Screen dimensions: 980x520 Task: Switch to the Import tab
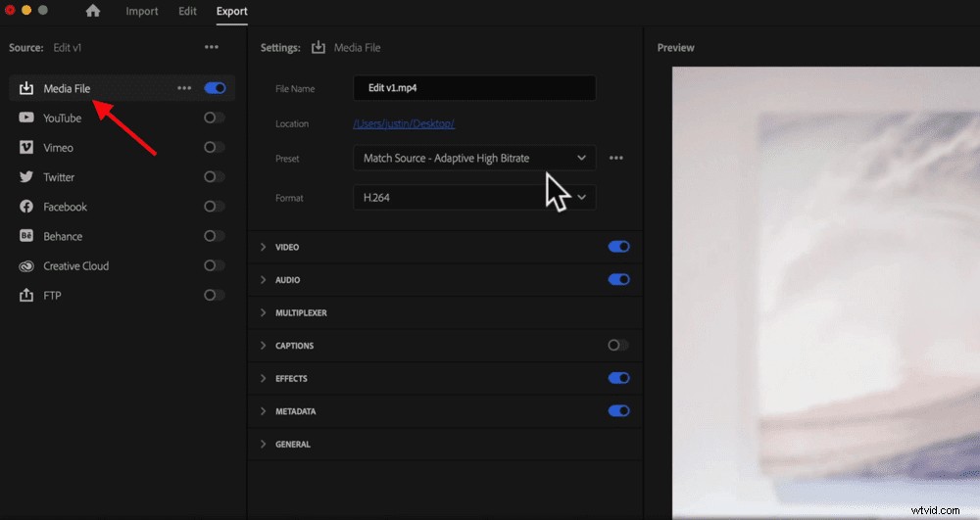point(142,11)
